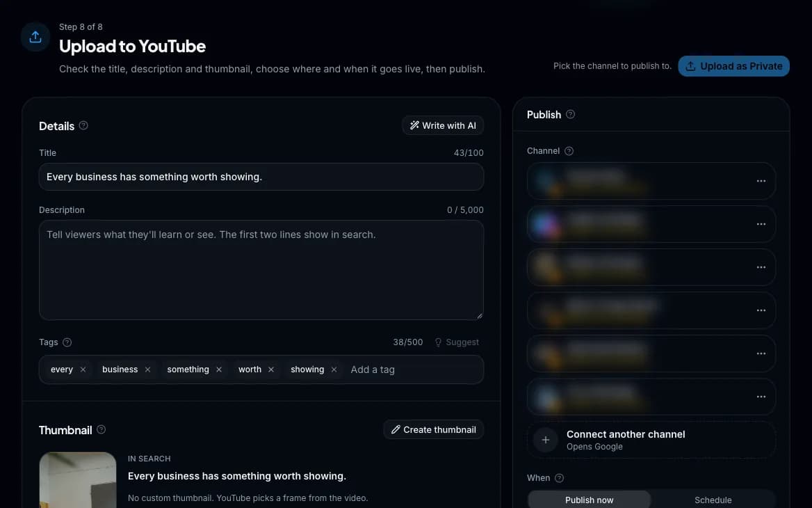
Task: Remove the 'business' tag
Action: point(147,370)
